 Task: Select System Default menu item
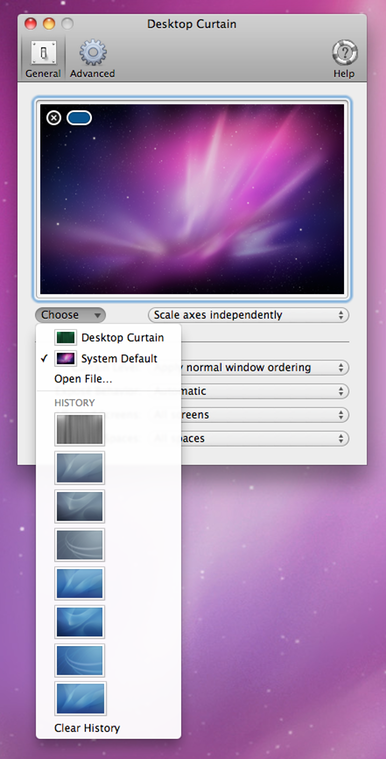[x=109, y=359]
